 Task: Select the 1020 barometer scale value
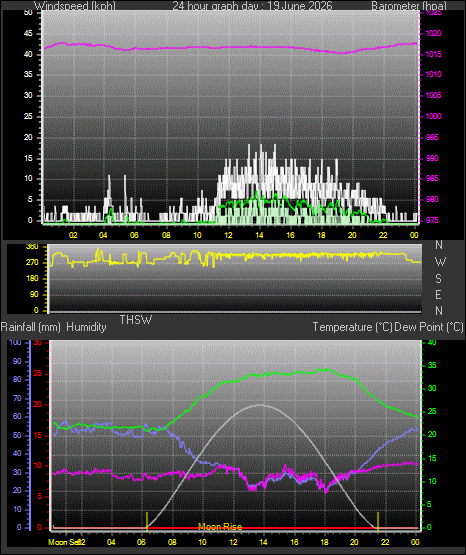tap(433, 34)
